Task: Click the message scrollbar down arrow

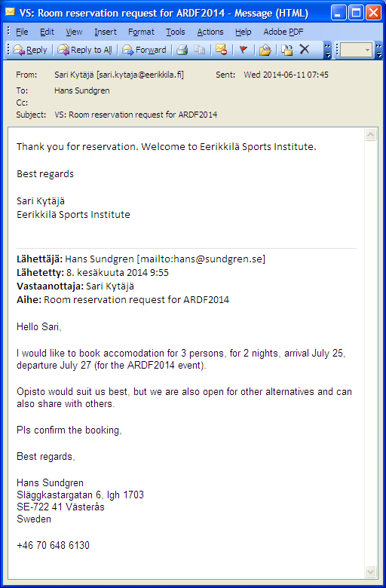Action: pos(371,572)
